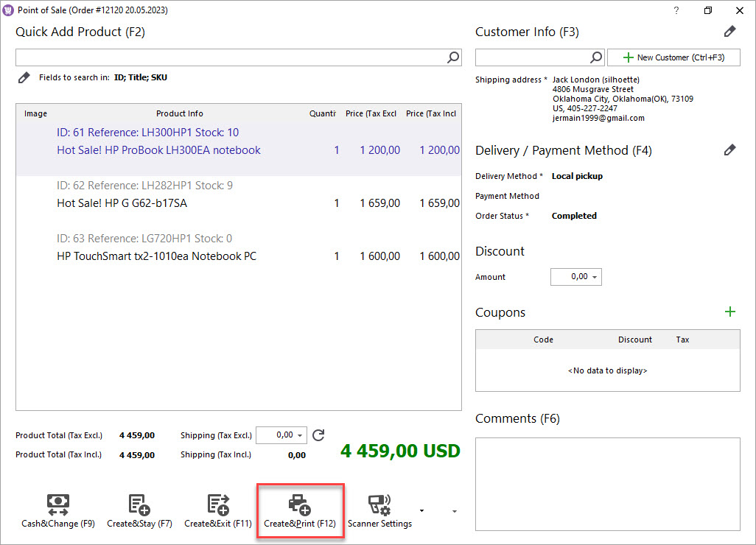Sort by the Product Info column header
Screen dimensions: 756x545
coord(179,113)
